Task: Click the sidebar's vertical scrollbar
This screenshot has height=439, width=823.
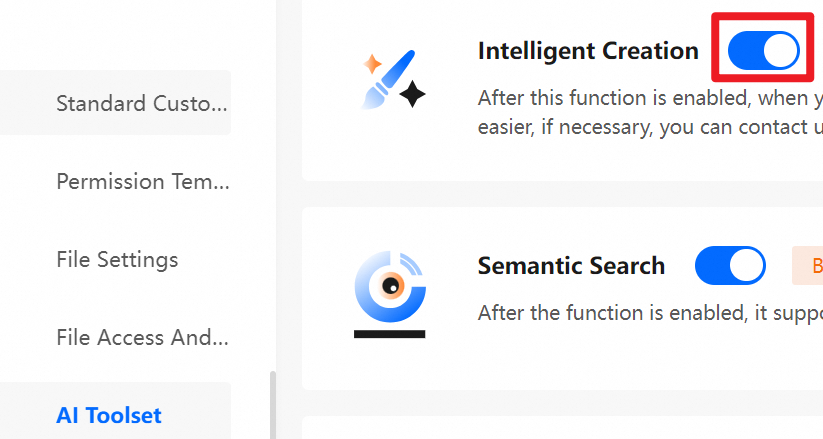Action: (270, 405)
